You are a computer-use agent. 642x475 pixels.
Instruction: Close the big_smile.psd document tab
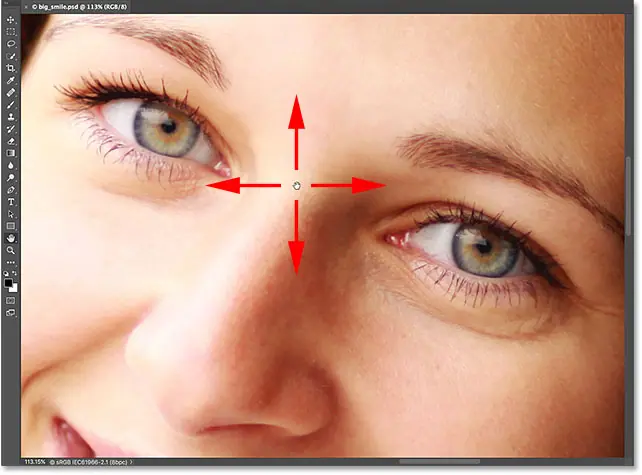(26, 7)
